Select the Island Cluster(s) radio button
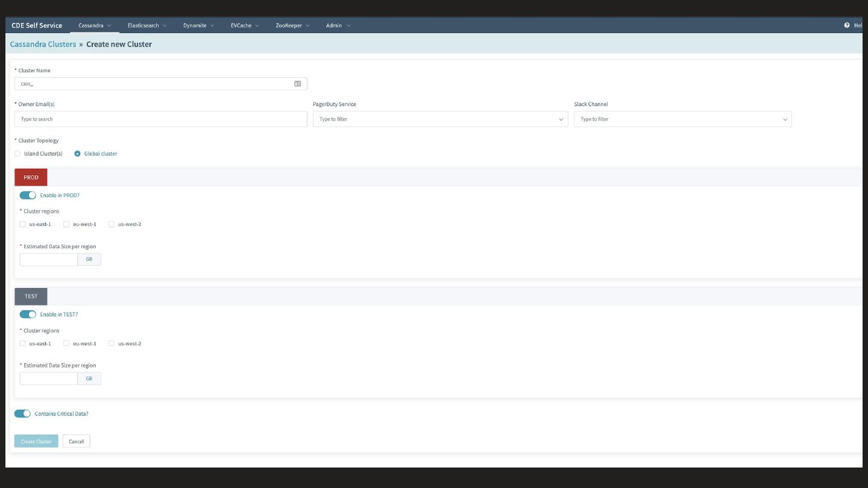The height and width of the screenshot is (488, 868). (x=17, y=154)
